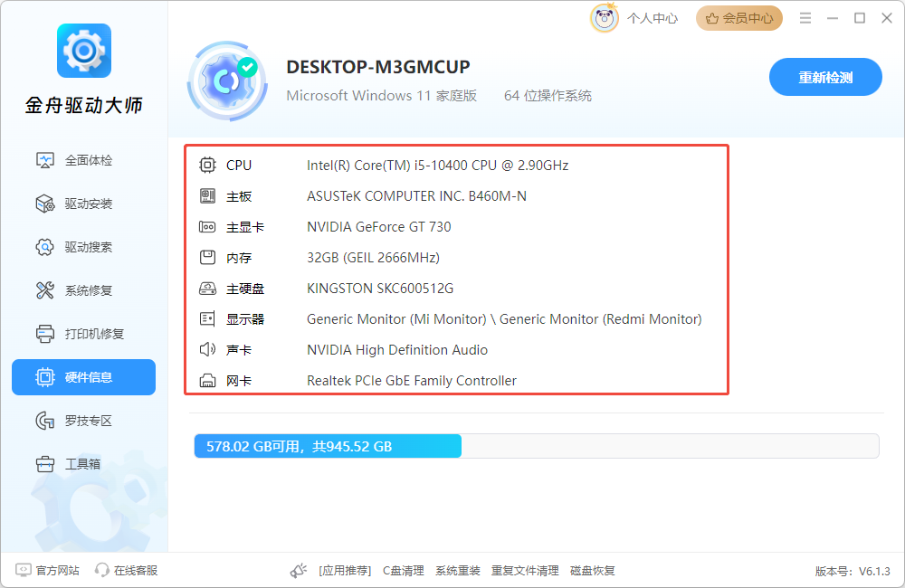Open 在线客服 support link
The image size is (905, 588).
[x=136, y=571]
